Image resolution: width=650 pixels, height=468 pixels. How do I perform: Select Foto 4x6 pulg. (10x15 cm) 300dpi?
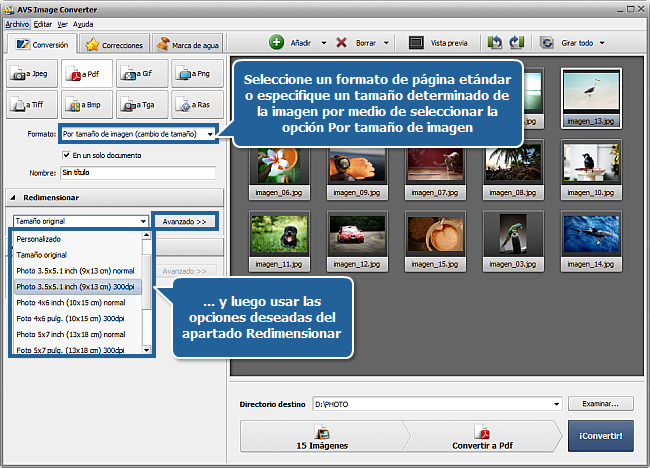78,318
